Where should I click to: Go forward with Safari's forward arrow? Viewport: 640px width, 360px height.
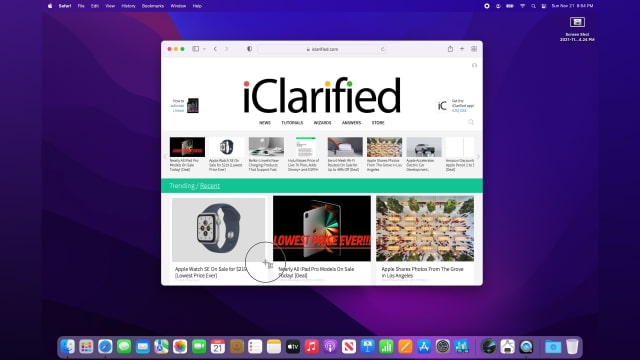227,49
